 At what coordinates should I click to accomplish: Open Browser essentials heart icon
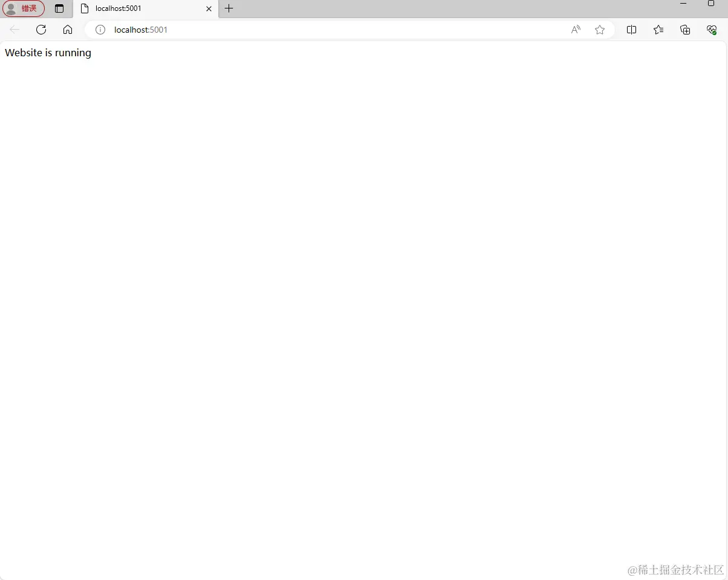tap(712, 30)
